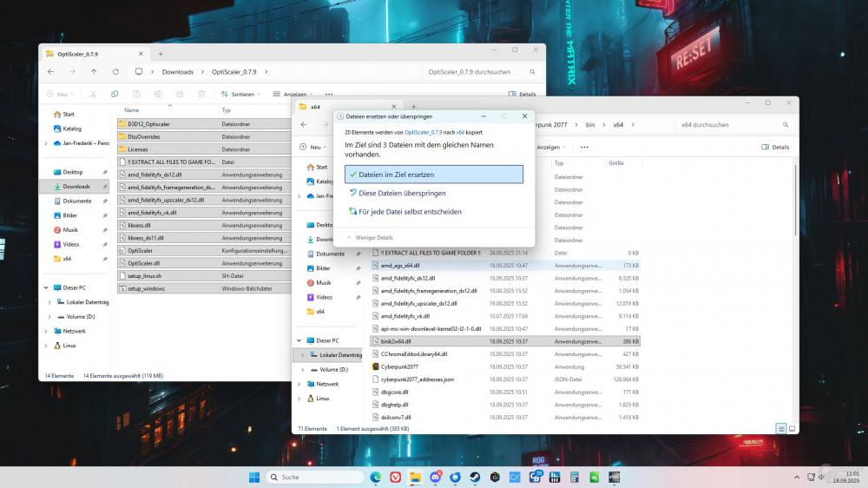Click the OptiScaler_0.7.9 source link in dialog

click(423, 132)
